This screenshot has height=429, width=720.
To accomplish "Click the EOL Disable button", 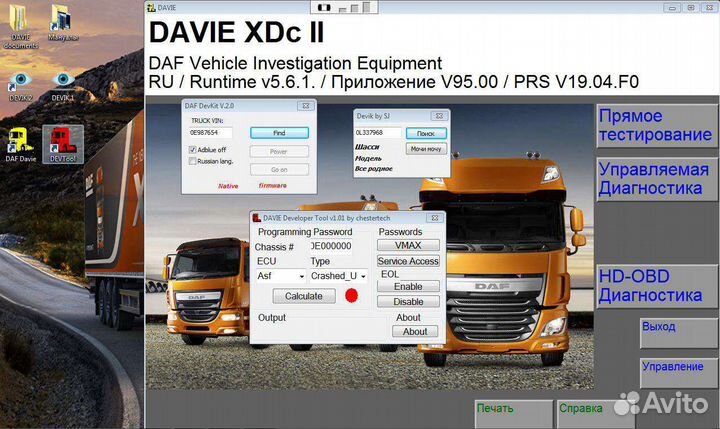I will 408,301.
